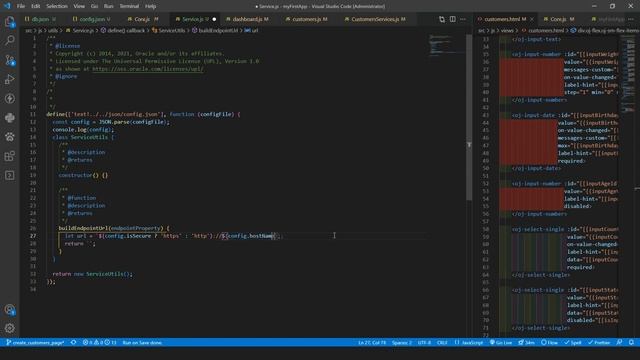Click the minimap of the Service.js editor

click(447, 45)
